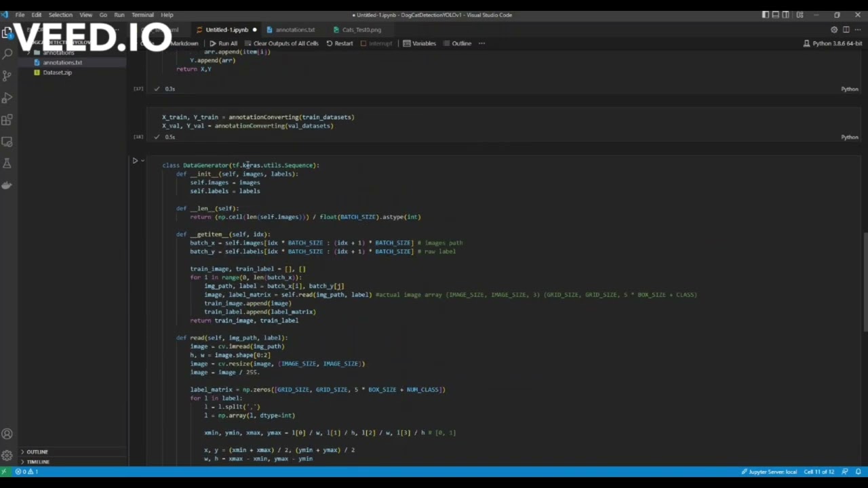Open the Run and Debug view
The image size is (868, 488).
[x=7, y=98]
